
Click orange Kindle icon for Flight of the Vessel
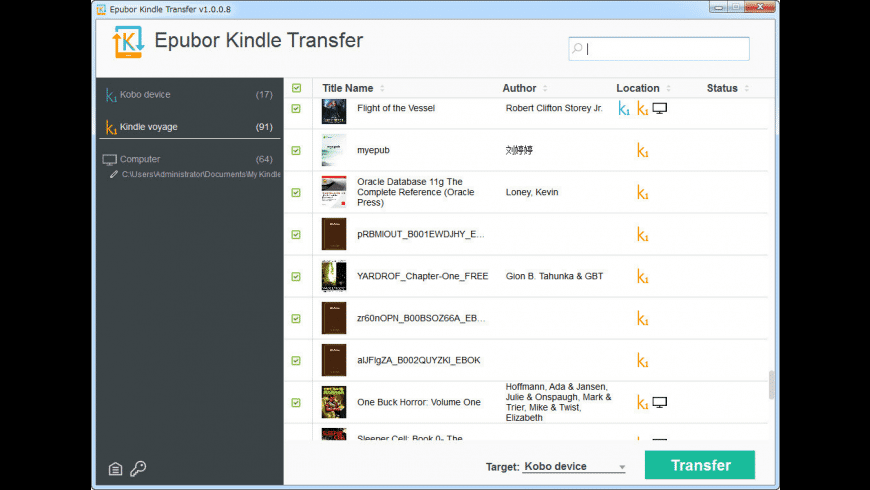[643, 109]
